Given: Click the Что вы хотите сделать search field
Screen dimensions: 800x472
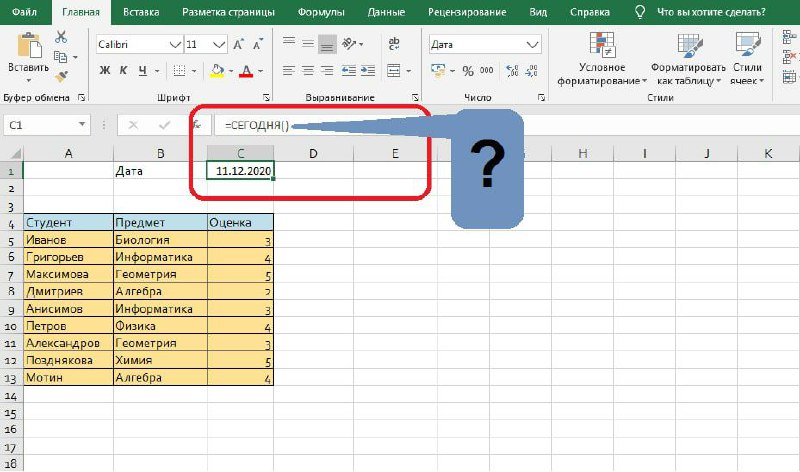Looking at the screenshot, I should 711,12.
